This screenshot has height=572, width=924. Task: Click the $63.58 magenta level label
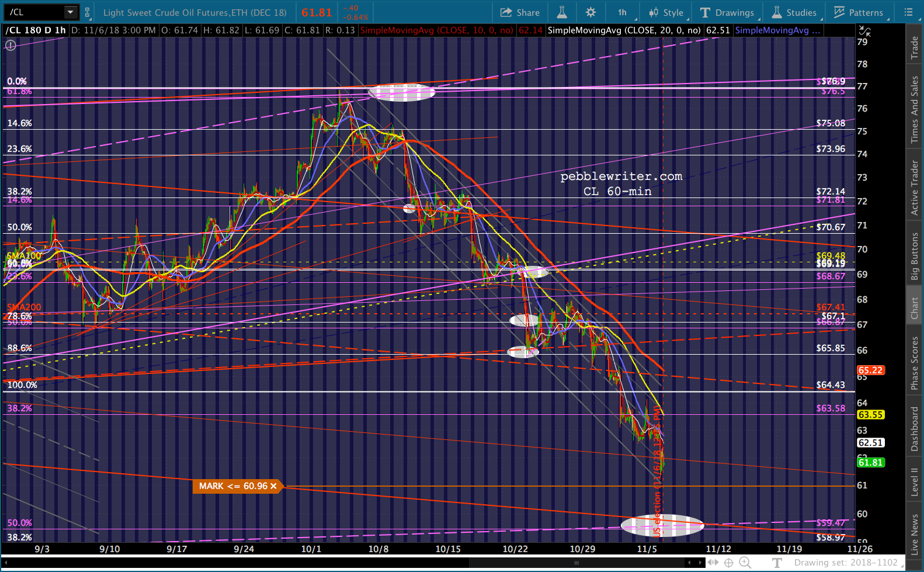click(x=831, y=408)
